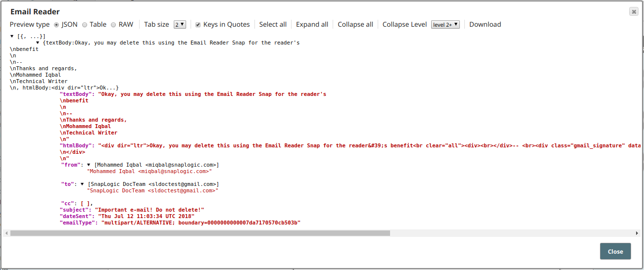Collapse all JSON nodes
644x270 pixels.
pyautogui.click(x=355, y=24)
